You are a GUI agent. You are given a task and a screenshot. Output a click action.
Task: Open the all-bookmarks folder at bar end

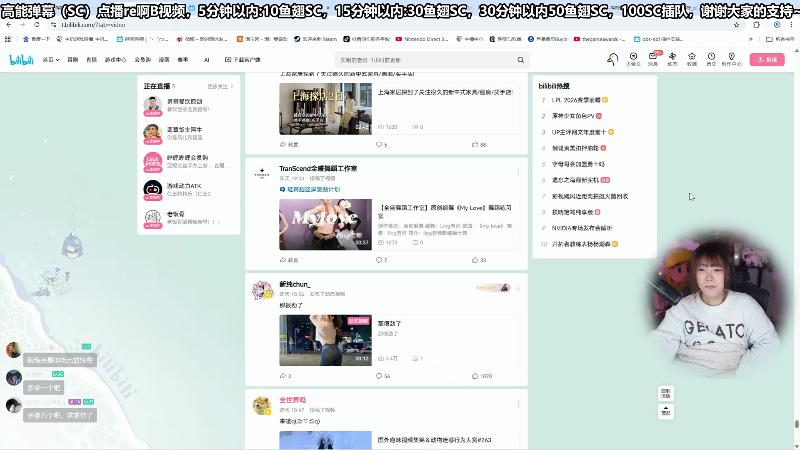coord(779,39)
